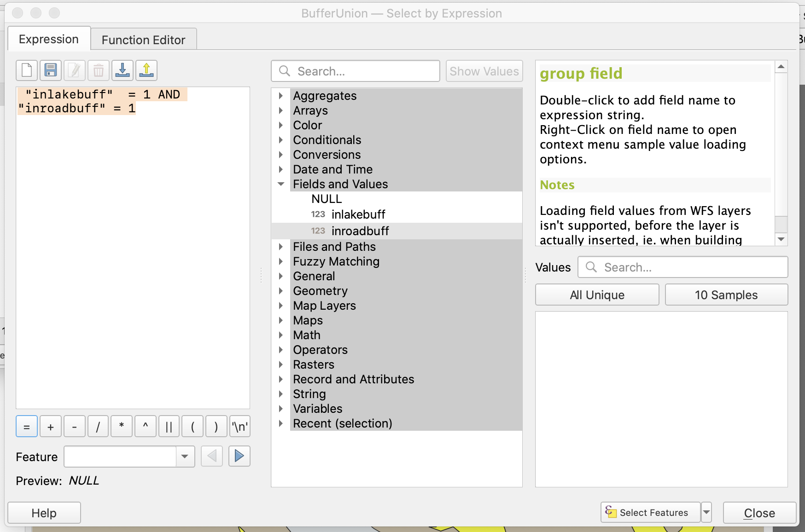Switch to the Expression tab
This screenshot has height=532, width=805.
[x=49, y=39]
